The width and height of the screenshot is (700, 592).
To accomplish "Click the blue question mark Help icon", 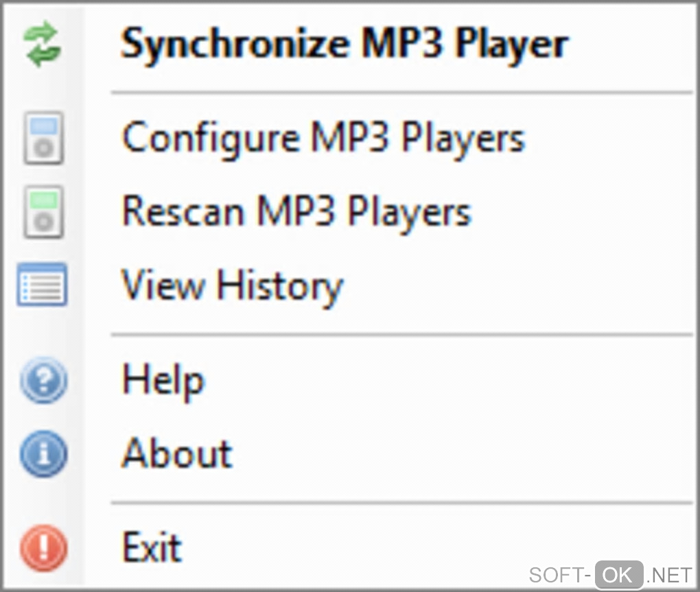I will tap(43, 380).
